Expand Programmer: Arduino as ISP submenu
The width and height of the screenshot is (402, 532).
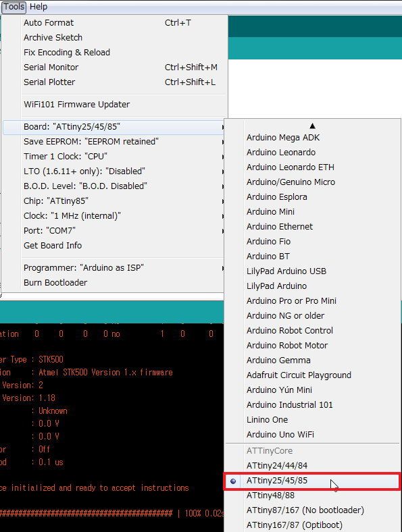coord(114,268)
